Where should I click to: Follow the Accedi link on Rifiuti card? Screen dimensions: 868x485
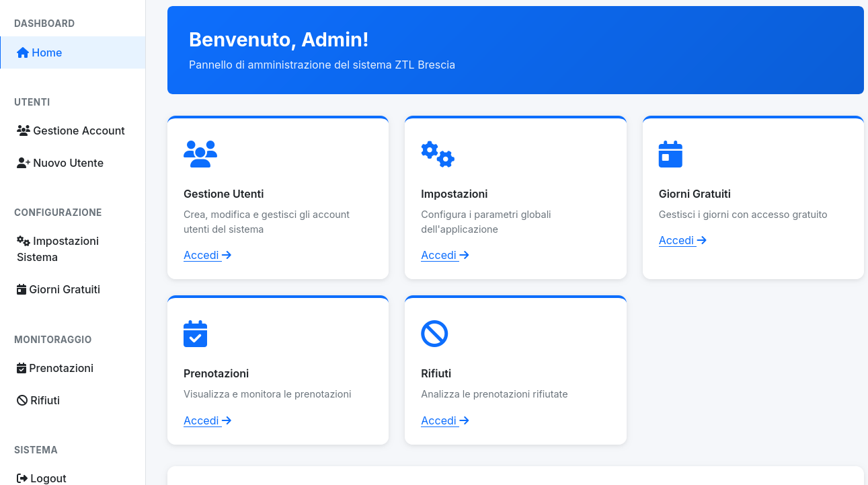[445, 420]
